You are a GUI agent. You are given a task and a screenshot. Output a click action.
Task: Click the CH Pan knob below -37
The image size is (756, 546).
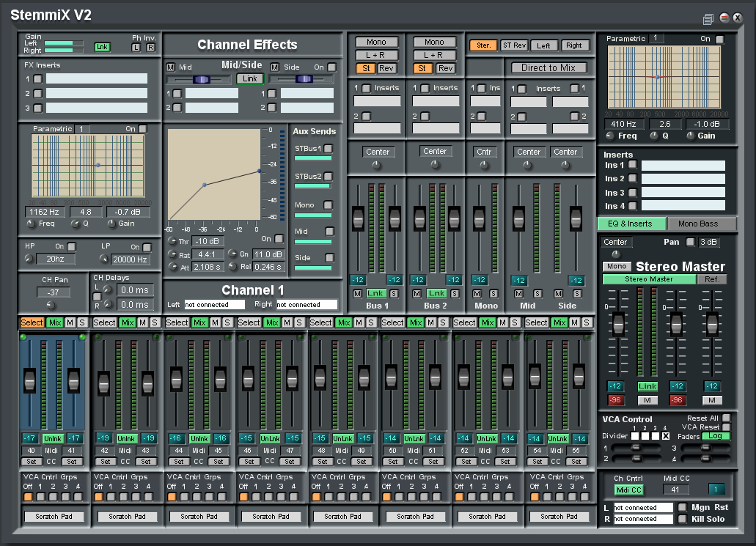(x=51, y=305)
